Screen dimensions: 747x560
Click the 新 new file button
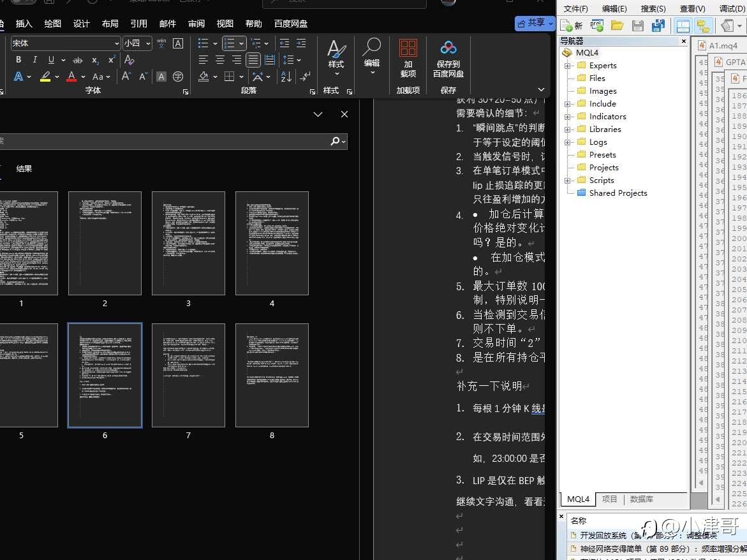pos(572,26)
